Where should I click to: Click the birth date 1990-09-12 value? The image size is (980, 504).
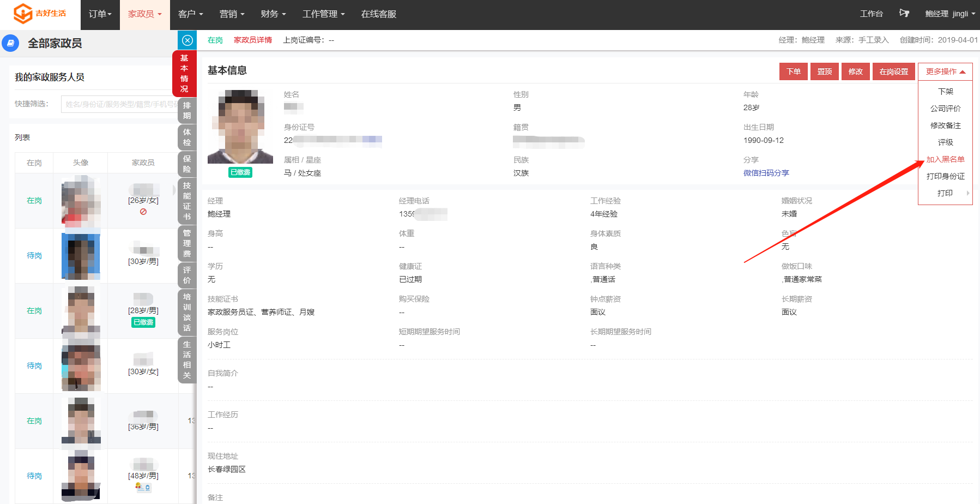[x=764, y=140]
